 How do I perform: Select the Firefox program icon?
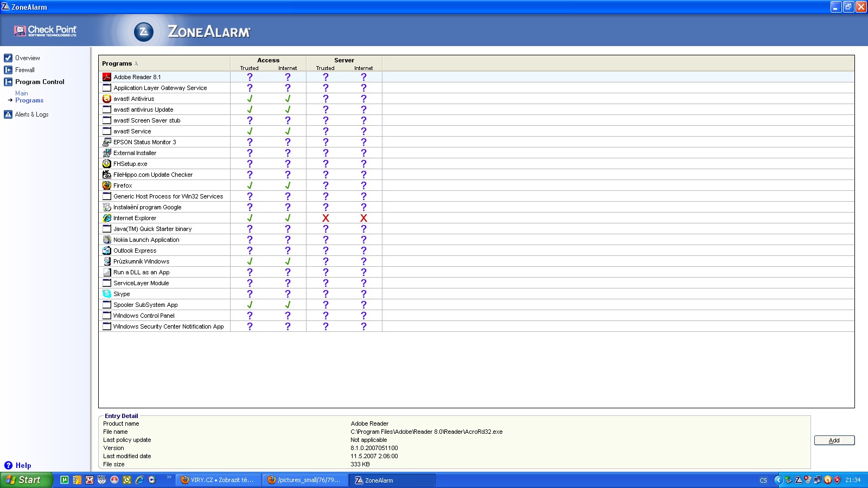click(x=107, y=185)
